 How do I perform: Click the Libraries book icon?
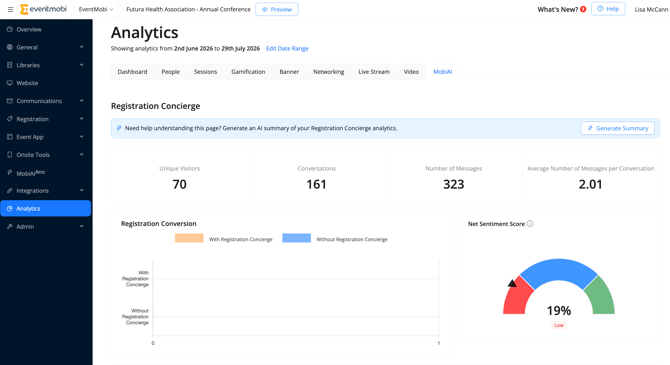9,65
